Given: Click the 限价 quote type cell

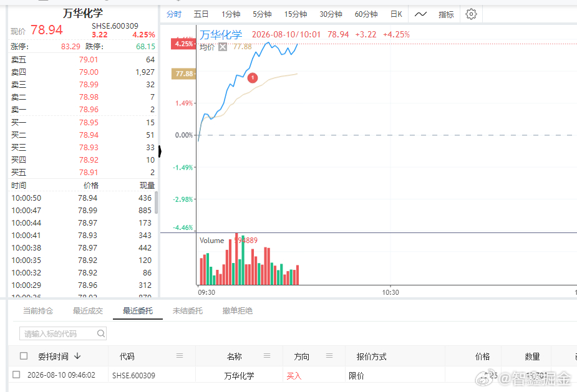Looking at the screenshot, I should tap(356, 376).
